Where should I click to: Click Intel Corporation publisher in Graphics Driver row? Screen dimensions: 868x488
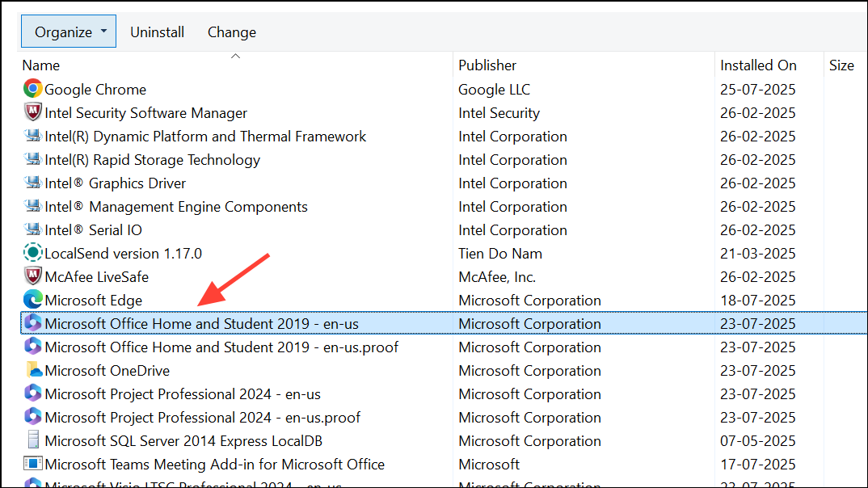pos(512,183)
